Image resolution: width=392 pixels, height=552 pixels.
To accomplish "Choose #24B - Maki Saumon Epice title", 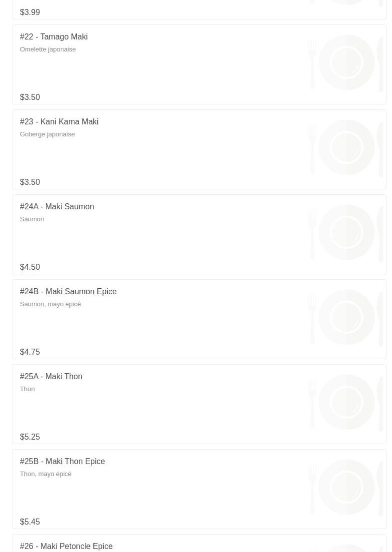I will click(68, 292).
